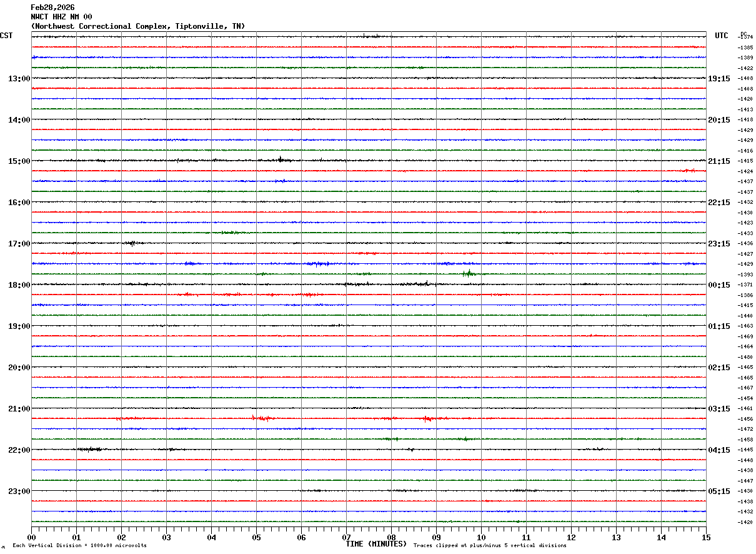Select the -1480 DC offset value
Viewport: 756px width, 554px height.
click(745, 357)
